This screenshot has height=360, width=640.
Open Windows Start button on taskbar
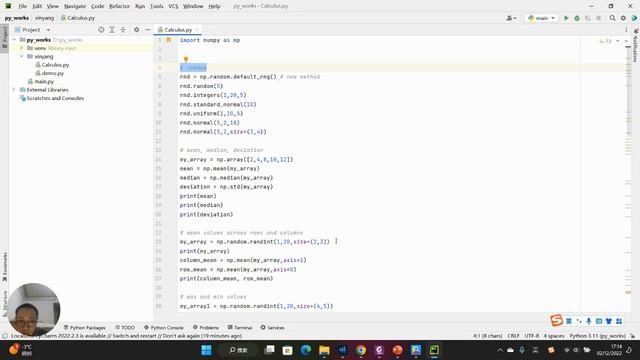(206, 350)
